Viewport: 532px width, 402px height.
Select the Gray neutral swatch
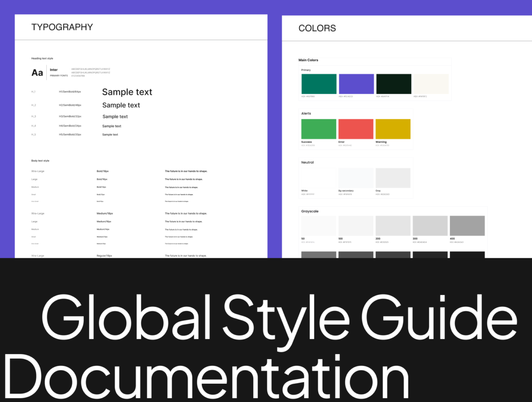[393, 178]
